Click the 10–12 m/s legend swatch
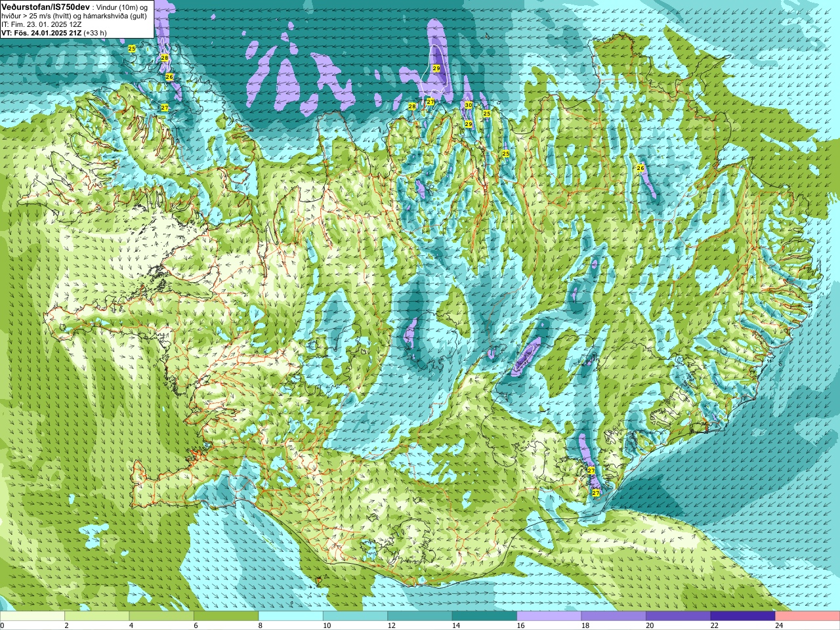This screenshot has width=840, height=630. click(x=356, y=616)
